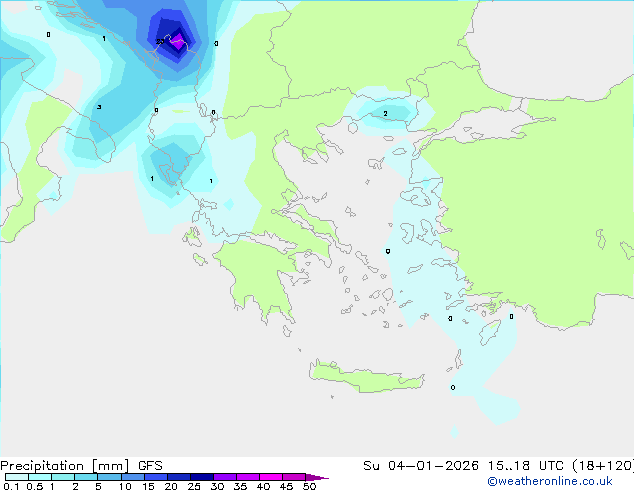Choose the 25–30 mm navy swatch

pyautogui.click(x=202, y=477)
